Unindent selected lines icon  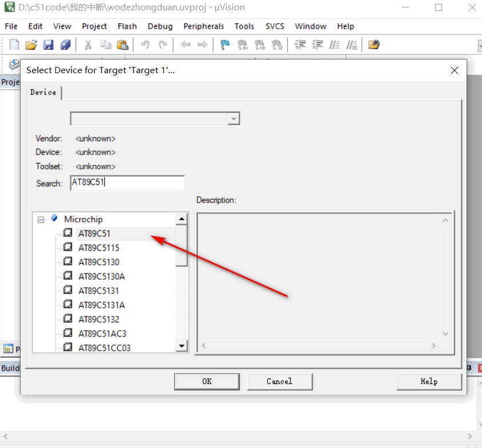[x=317, y=45]
